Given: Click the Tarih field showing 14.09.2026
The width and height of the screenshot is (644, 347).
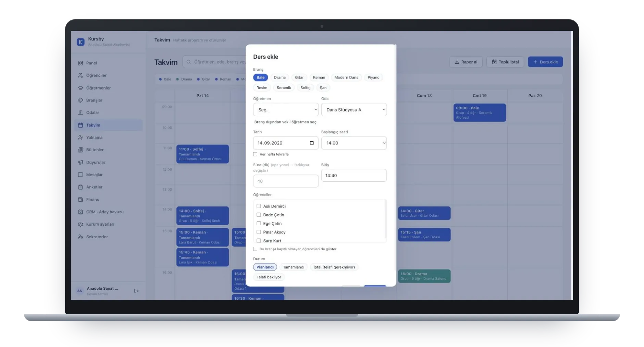Looking at the screenshot, I should pos(286,143).
